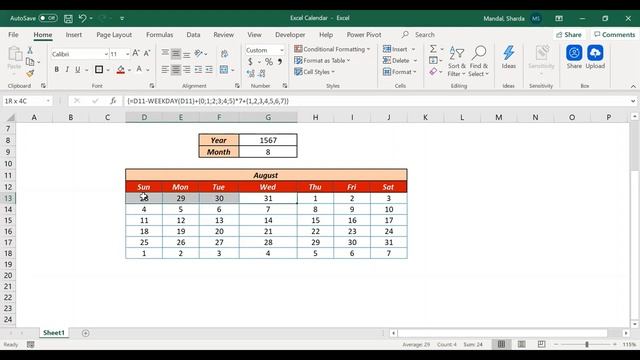Click the Merge & Center icon

[224, 70]
